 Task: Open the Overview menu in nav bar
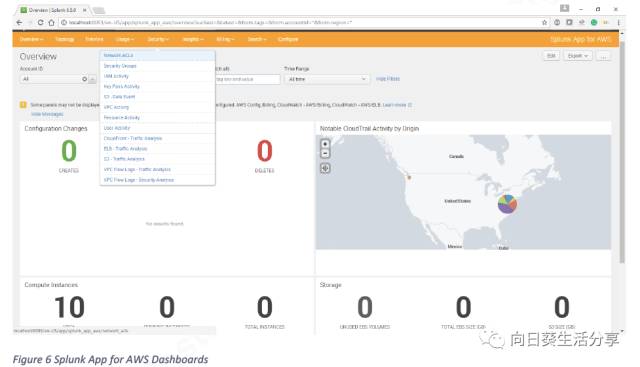point(31,39)
